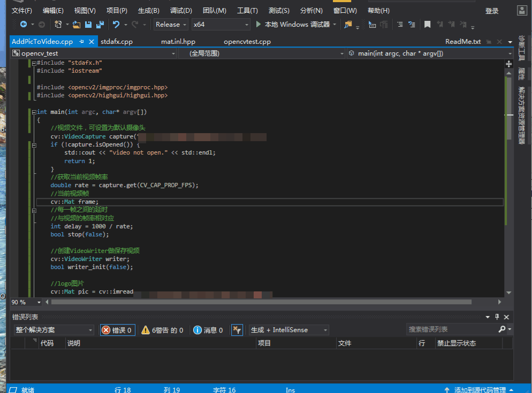This screenshot has width=532, height=393.
Task: Open the 编辑(E) menu
Action: (53, 11)
